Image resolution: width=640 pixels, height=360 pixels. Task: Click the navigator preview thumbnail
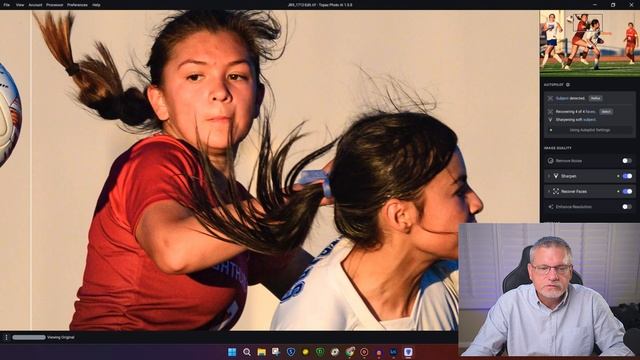pyautogui.click(x=589, y=43)
